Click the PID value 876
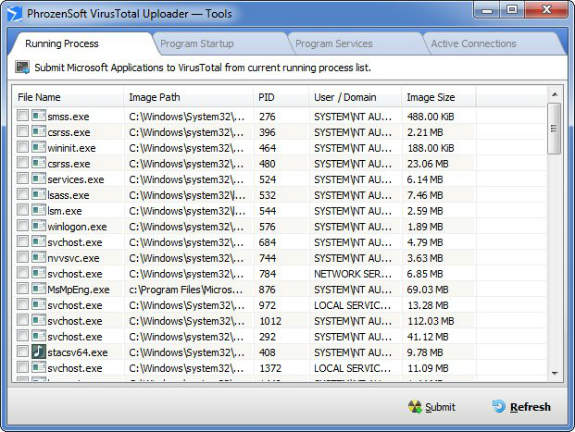 [267, 290]
